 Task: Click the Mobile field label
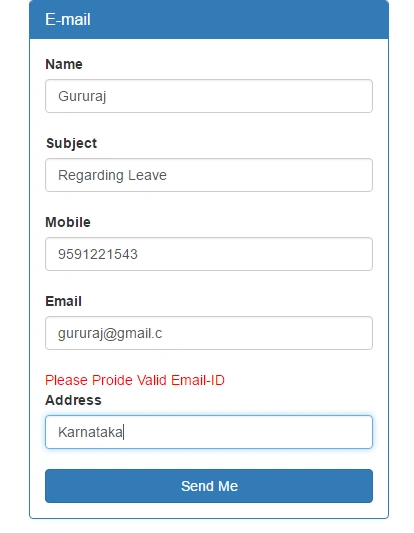[x=68, y=222]
